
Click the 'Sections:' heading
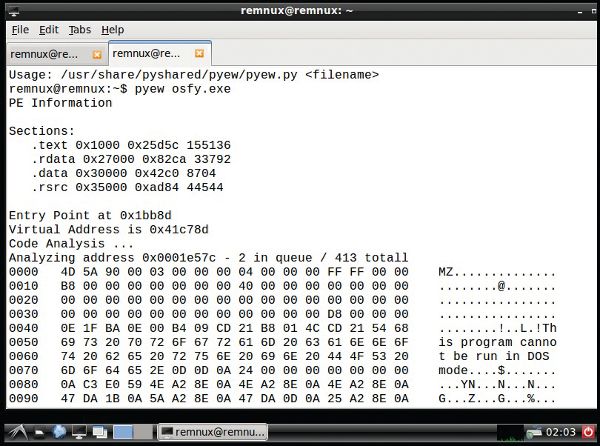click(x=42, y=131)
